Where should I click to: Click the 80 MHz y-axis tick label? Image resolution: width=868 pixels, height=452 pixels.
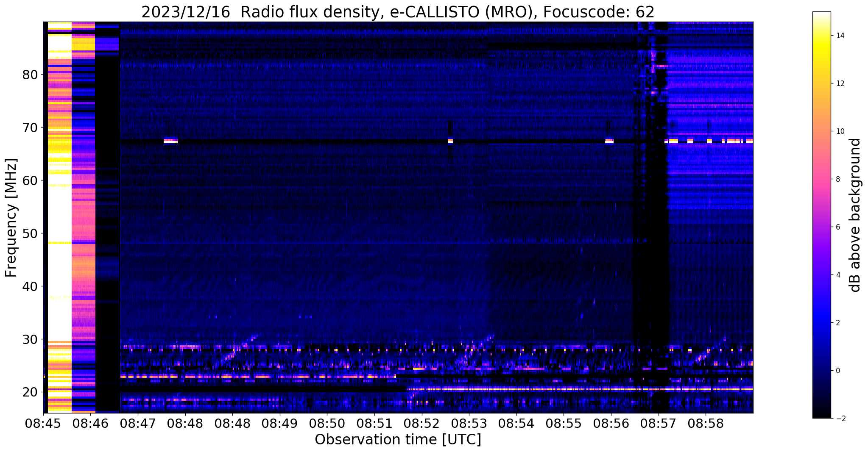point(30,75)
